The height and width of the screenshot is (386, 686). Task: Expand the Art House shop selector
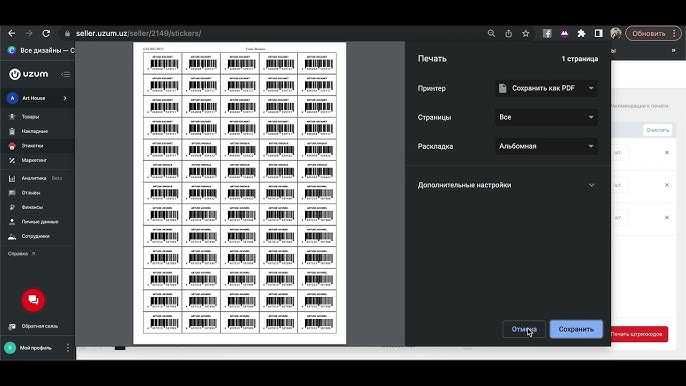pos(38,98)
